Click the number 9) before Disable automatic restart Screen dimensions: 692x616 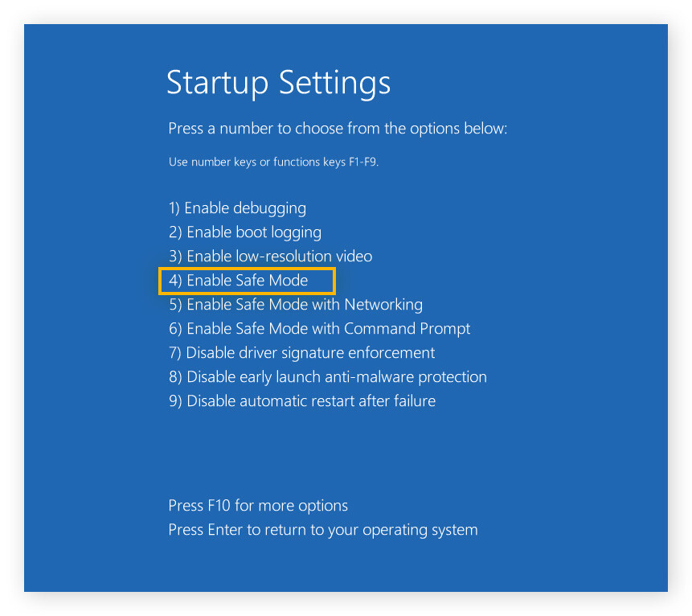pyautogui.click(x=175, y=401)
